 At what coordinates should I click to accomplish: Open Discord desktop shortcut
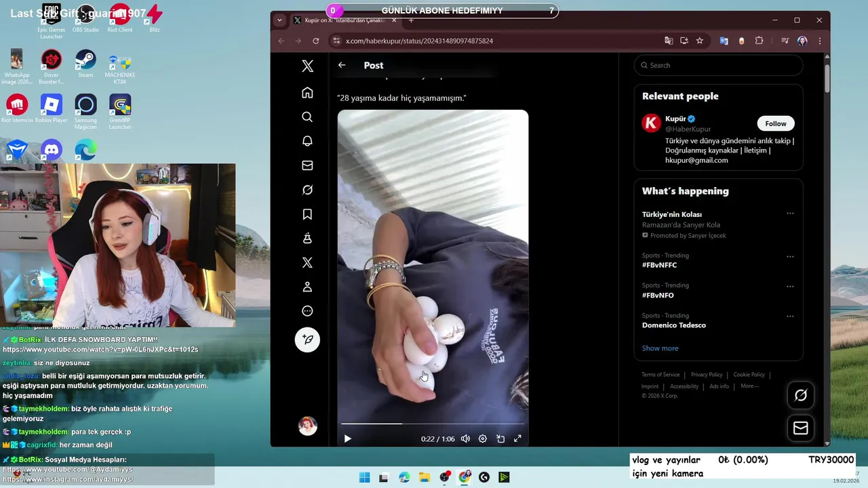[52, 150]
